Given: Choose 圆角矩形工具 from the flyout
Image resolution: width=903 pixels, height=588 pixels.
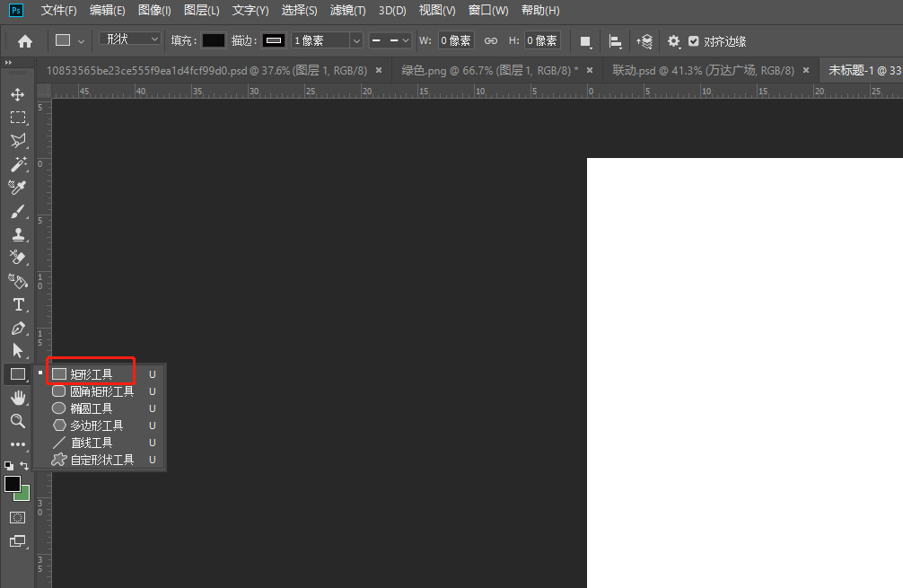Looking at the screenshot, I should [101, 391].
